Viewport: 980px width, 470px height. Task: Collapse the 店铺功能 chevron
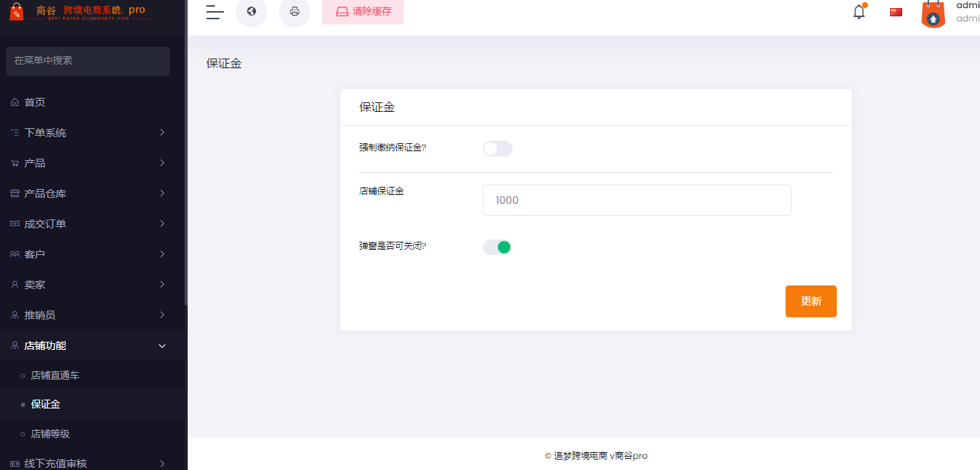pos(162,345)
